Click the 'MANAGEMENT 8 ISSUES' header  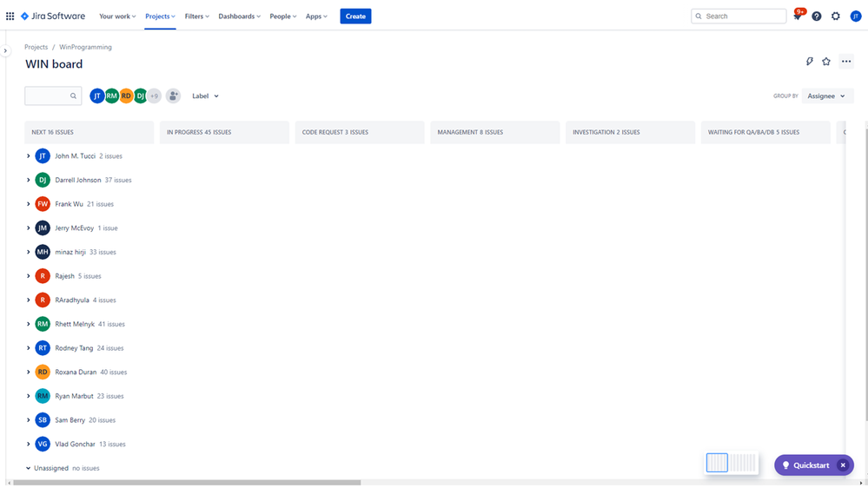(x=495, y=132)
